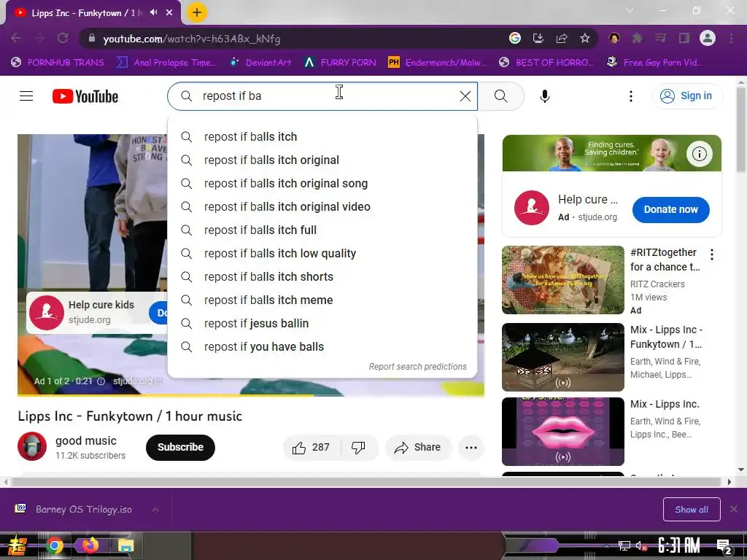The width and height of the screenshot is (747, 560).
Task: Open File Explorer from the taskbar
Action: pos(125,545)
